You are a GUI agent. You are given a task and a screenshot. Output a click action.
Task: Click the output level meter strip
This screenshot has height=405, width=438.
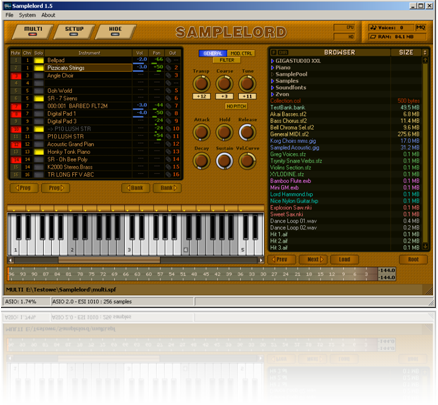193,274
